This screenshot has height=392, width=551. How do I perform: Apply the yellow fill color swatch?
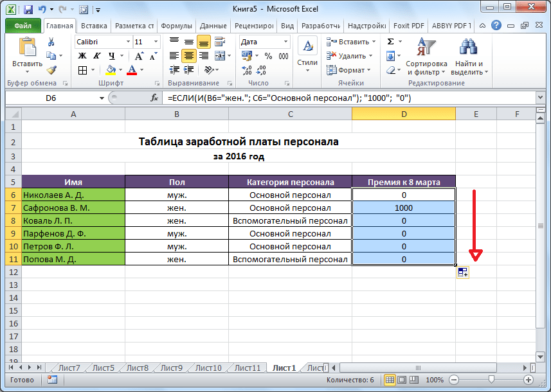coord(111,70)
